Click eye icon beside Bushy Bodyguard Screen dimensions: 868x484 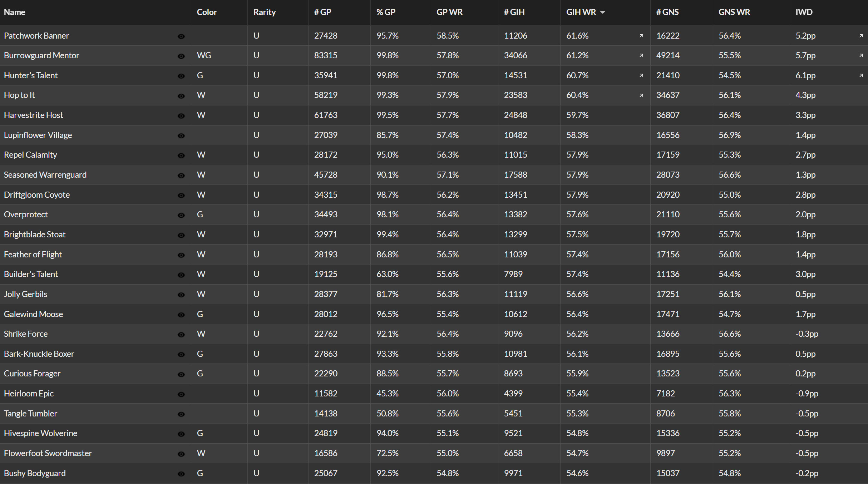pos(181,474)
